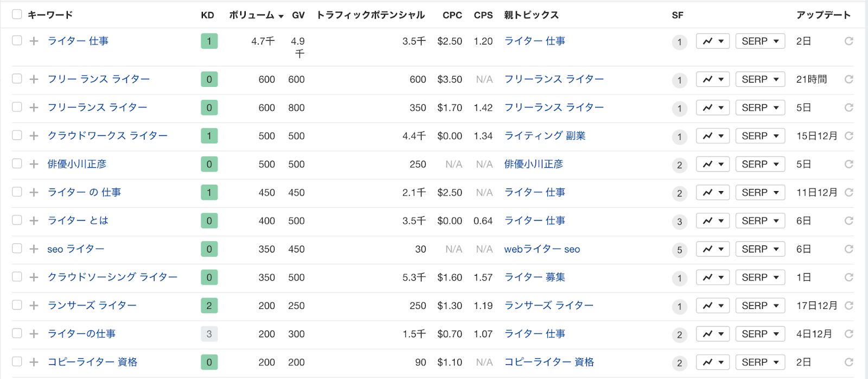Expand SERP dropdown for ランサーズ ライター row

(760, 306)
